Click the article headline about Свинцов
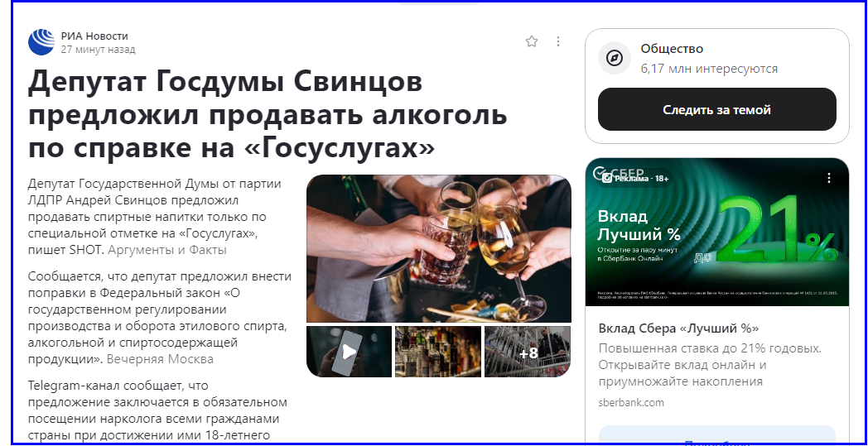 pos(268,115)
